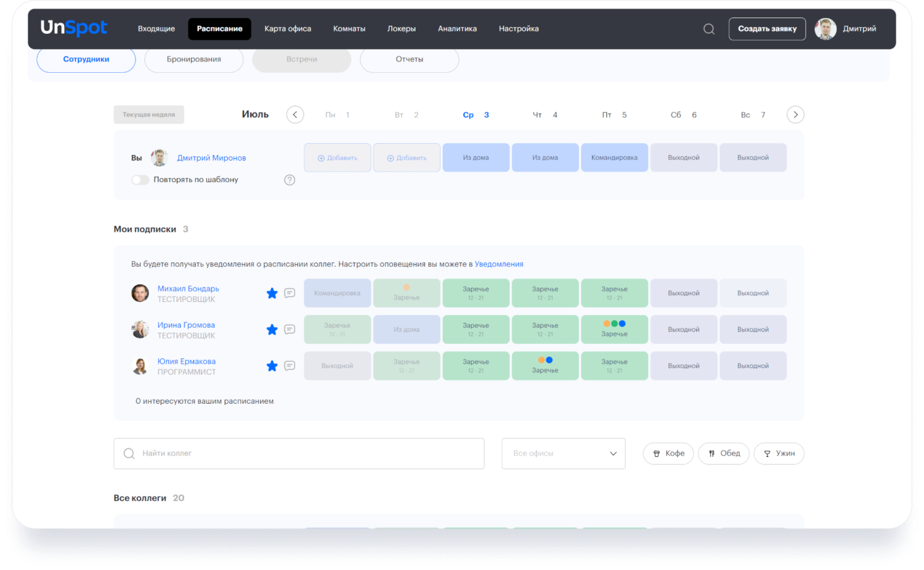Click the coffee cup icon in Кофе
The image size is (924, 570).
657,454
